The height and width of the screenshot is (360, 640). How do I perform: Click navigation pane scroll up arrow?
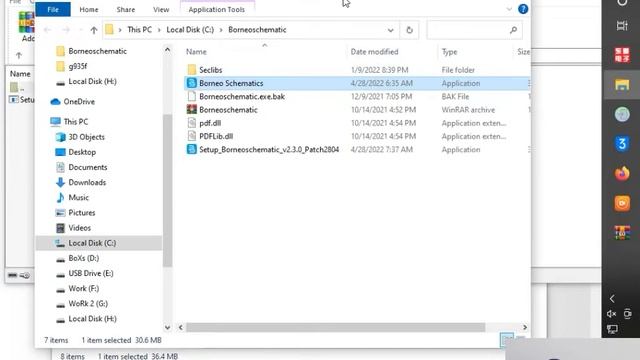(x=167, y=50)
